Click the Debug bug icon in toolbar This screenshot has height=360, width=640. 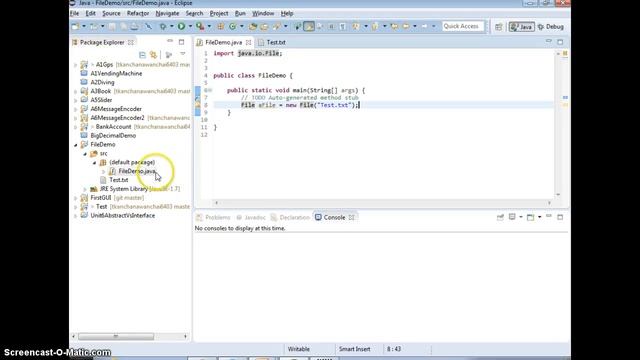click(163, 27)
